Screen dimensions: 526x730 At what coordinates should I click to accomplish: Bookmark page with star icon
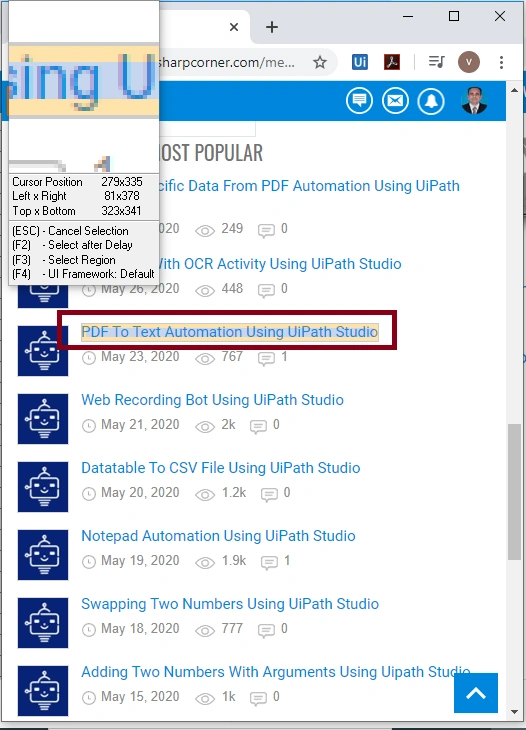[x=320, y=62]
